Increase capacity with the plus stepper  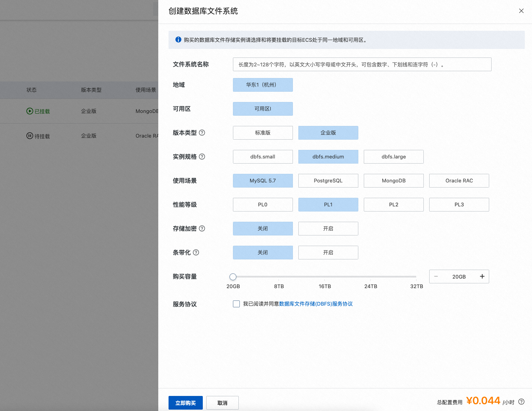pos(482,277)
